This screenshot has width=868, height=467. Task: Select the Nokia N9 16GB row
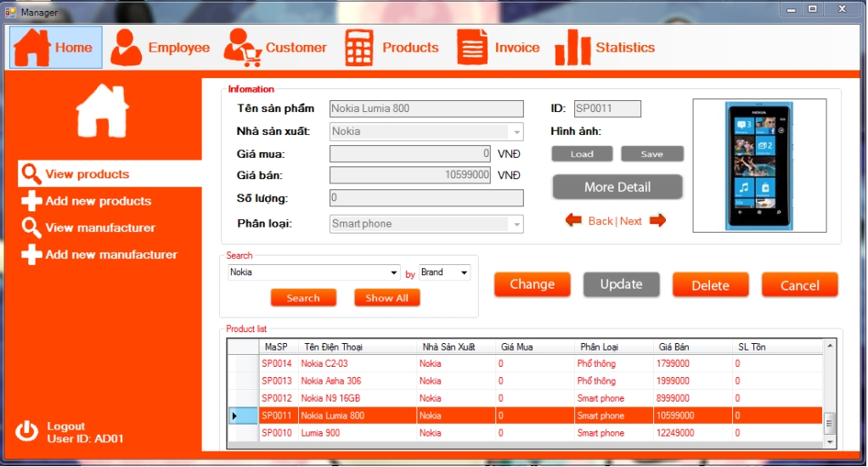(525, 398)
